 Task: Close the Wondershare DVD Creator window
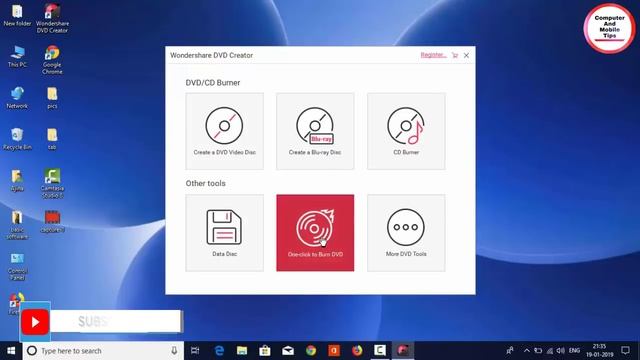tap(466, 55)
